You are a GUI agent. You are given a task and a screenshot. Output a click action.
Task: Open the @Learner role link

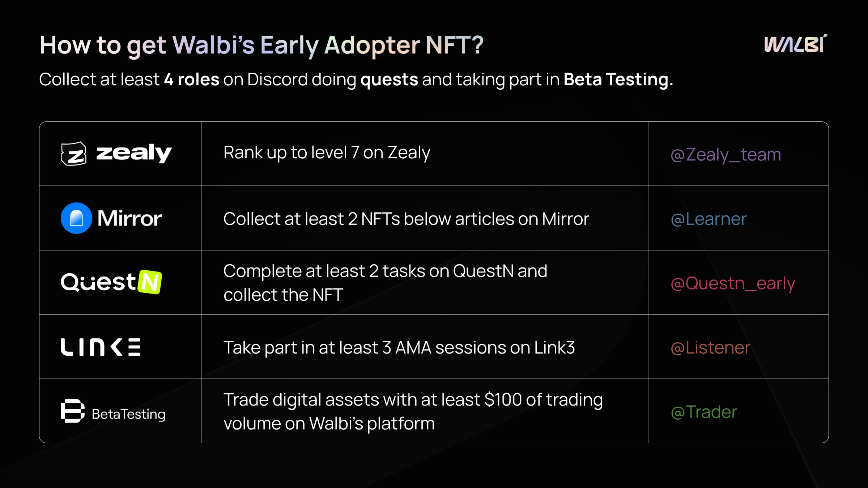click(709, 219)
